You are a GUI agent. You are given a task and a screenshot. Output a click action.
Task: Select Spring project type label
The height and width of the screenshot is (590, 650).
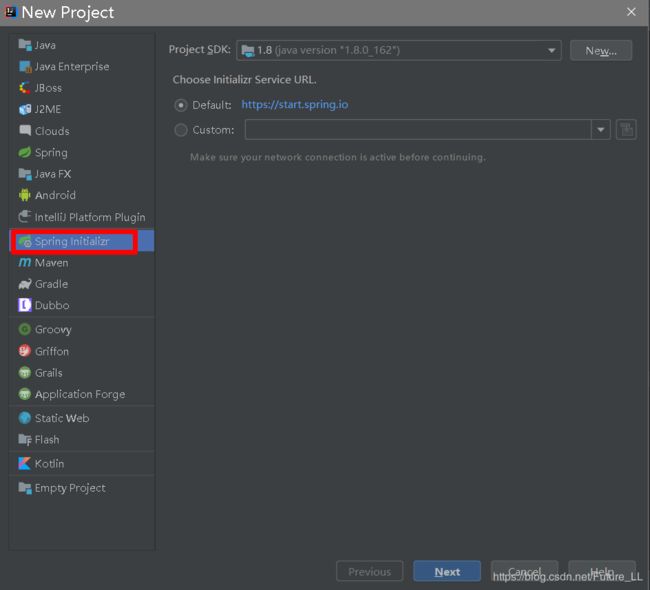[51, 153]
